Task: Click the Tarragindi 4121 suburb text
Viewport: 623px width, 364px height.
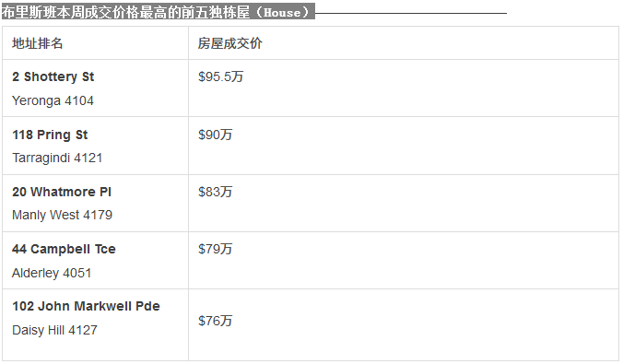Action: click(57, 158)
